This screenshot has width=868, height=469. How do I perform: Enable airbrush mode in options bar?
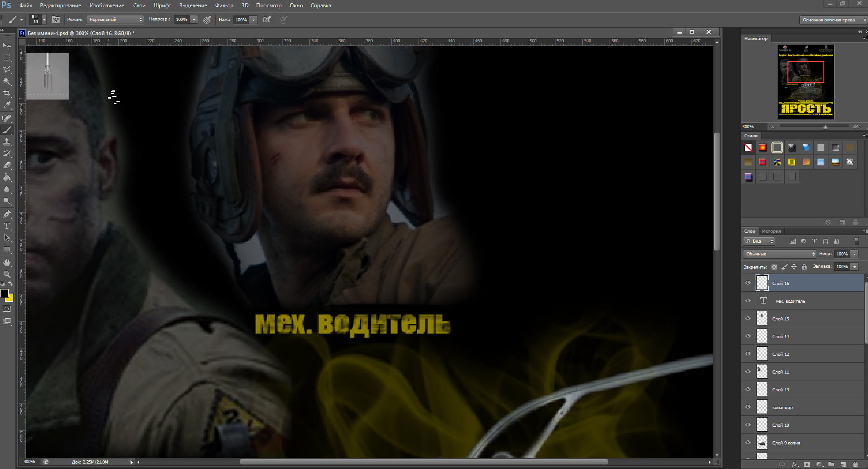(267, 20)
